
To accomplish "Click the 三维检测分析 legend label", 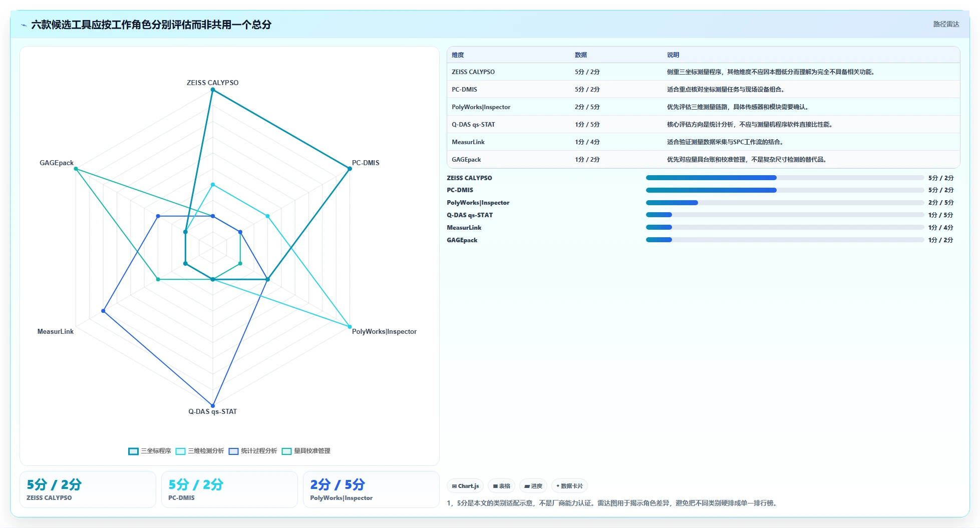I will pos(206,451).
